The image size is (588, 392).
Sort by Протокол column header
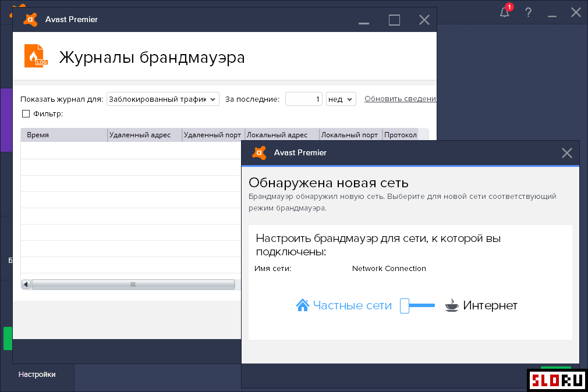point(401,135)
